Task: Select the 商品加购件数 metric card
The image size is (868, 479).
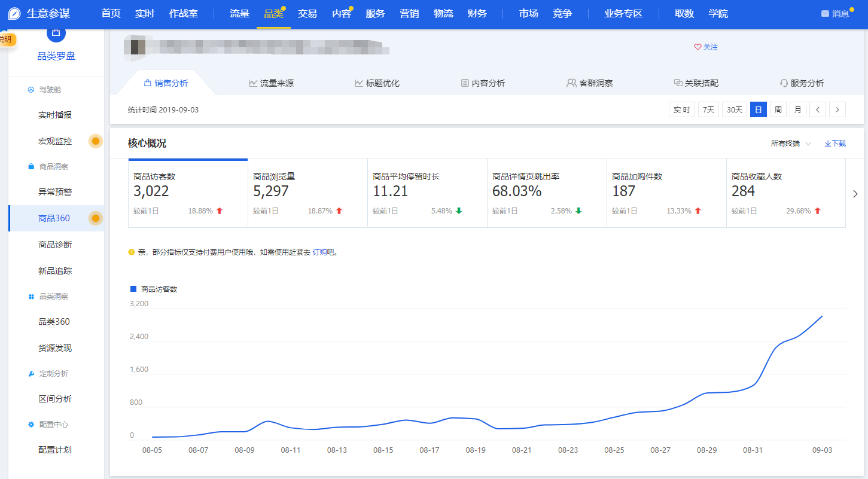Action: (x=666, y=193)
